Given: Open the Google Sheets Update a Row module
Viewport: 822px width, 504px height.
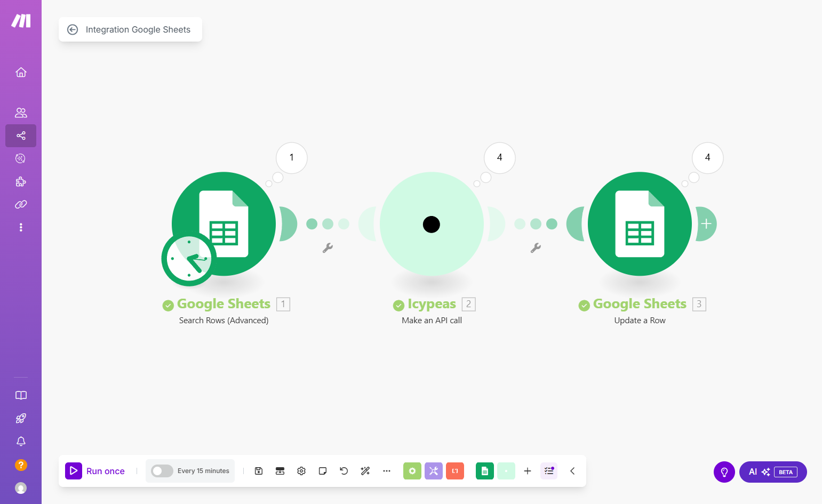Looking at the screenshot, I should coord(640,224).
